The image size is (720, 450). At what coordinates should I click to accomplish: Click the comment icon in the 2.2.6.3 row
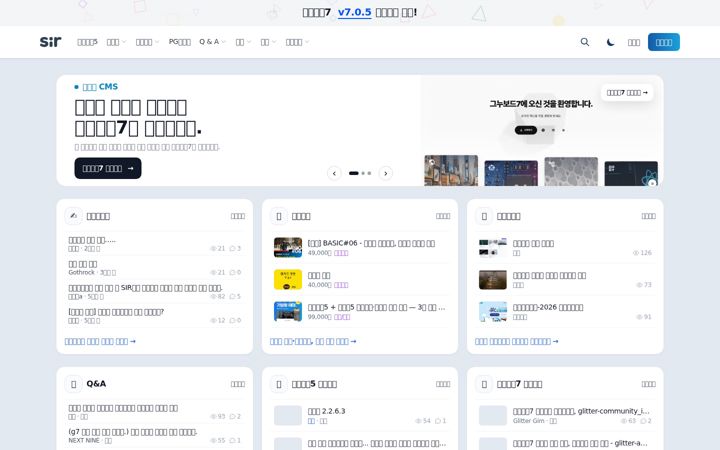[x=438, y=421]
